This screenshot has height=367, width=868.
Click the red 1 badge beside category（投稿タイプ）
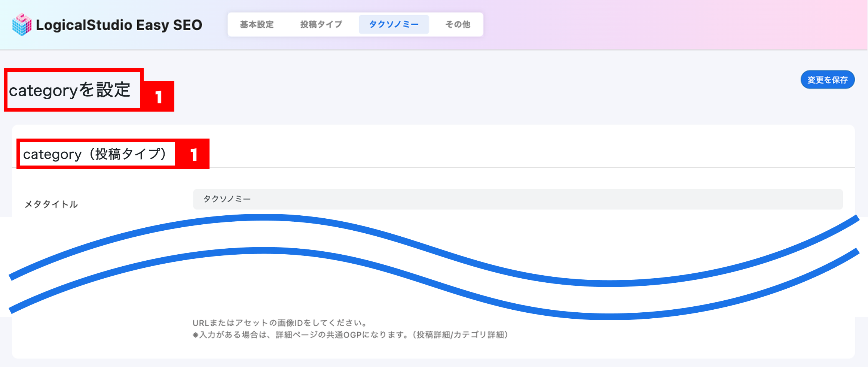pos(193,155)
